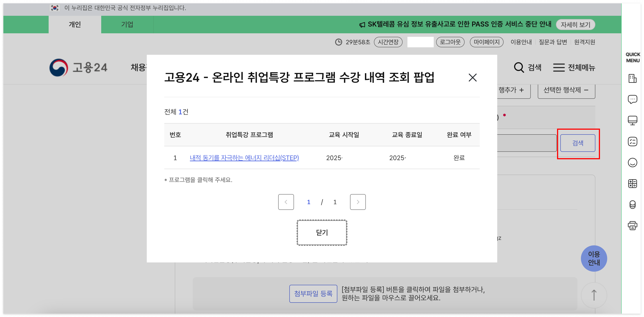
Task: Open 이용안내 in top utility menu
Action: tap(521, 42)
